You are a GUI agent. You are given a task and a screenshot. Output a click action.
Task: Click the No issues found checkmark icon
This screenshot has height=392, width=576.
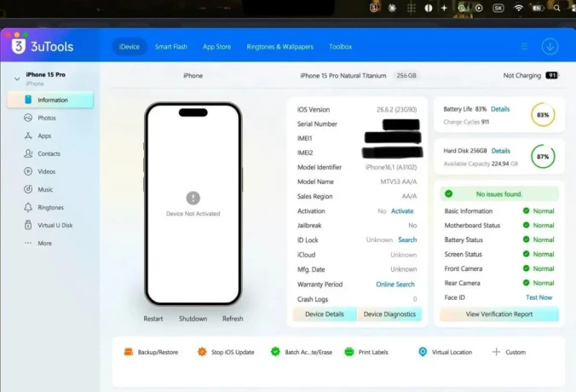(448, 193)
